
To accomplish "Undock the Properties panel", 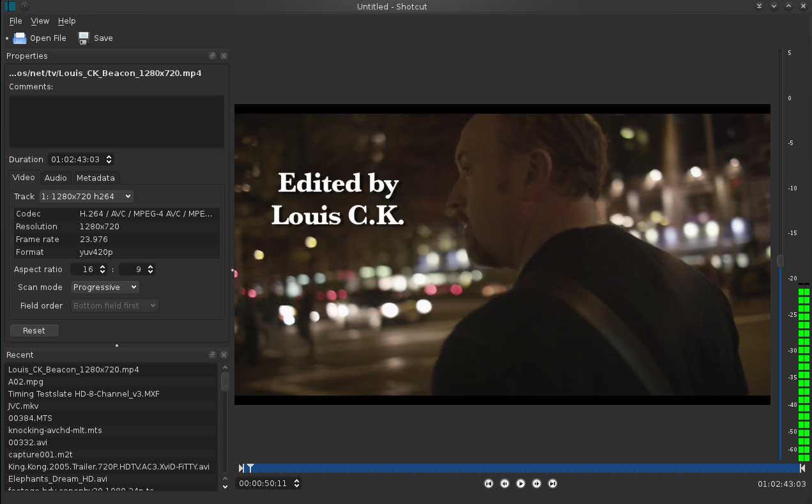I will click(x=213, y=56).
